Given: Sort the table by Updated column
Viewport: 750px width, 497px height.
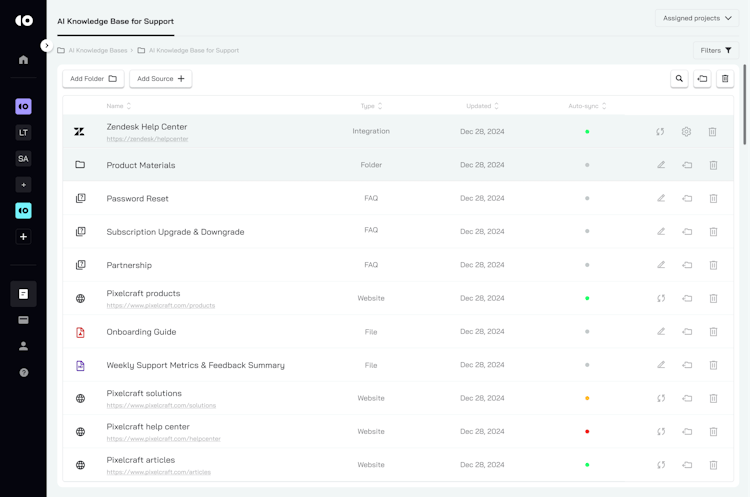Looking at the screenshot, I should point(482,106).
